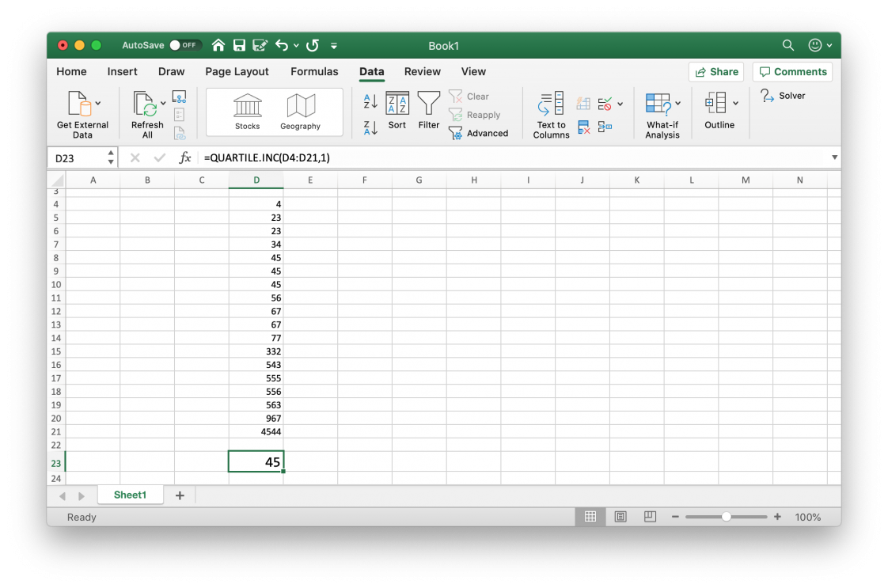Switch to the Formulas tab
Viewport: 888px width, 588px height.
click(314, 71)
